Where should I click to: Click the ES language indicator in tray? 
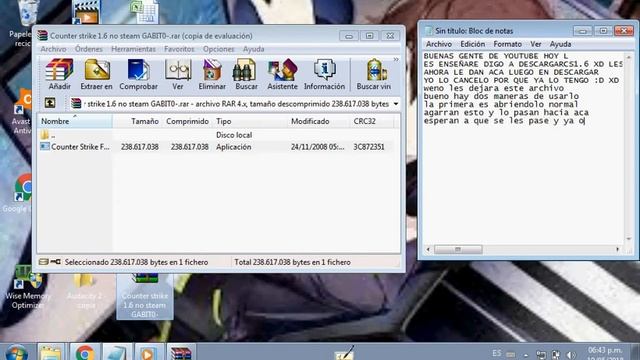(x=496, y=353)
